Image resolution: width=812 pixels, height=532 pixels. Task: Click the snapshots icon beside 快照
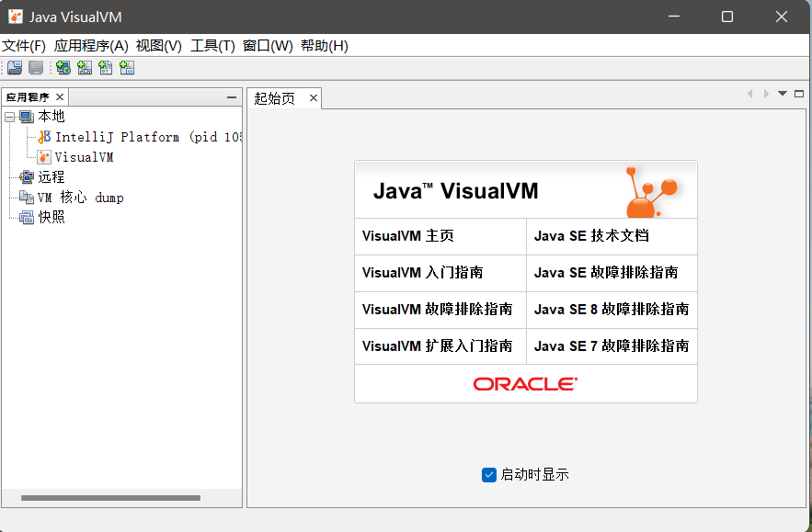tap(27, 218)
